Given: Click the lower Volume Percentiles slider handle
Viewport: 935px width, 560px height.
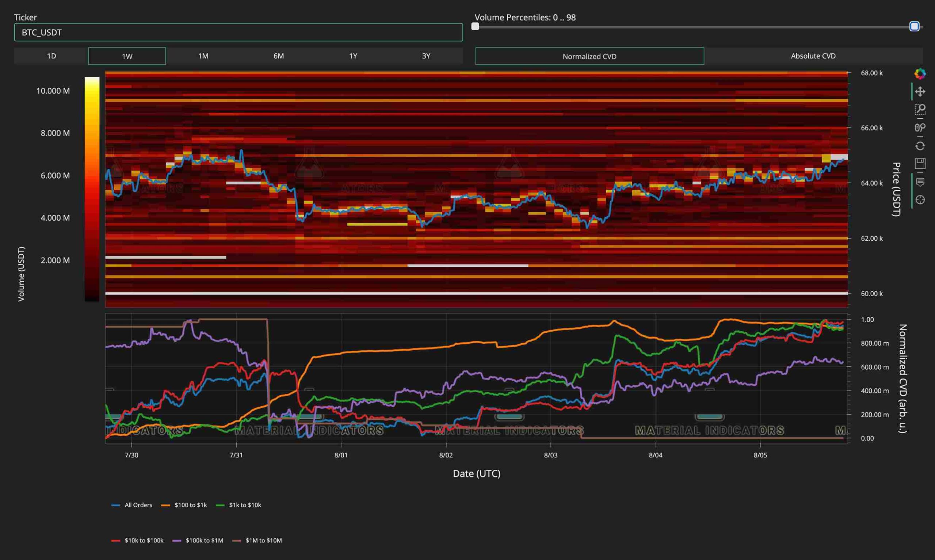Looking at the screenshot, I should coord(475,26).
